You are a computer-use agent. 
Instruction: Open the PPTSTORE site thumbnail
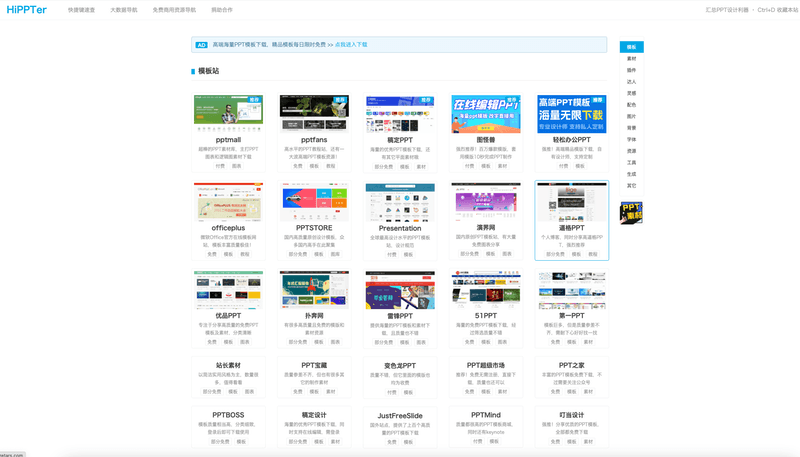(314, 202)
